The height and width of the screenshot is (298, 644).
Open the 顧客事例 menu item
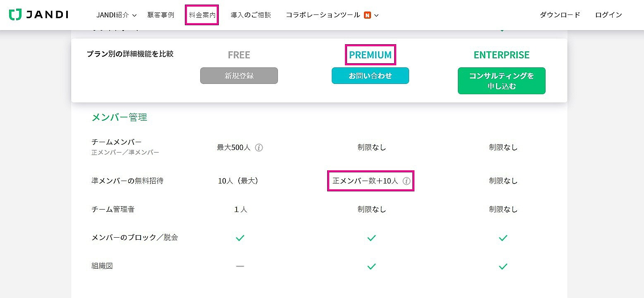pyautogui.click(x=161, y=15)
